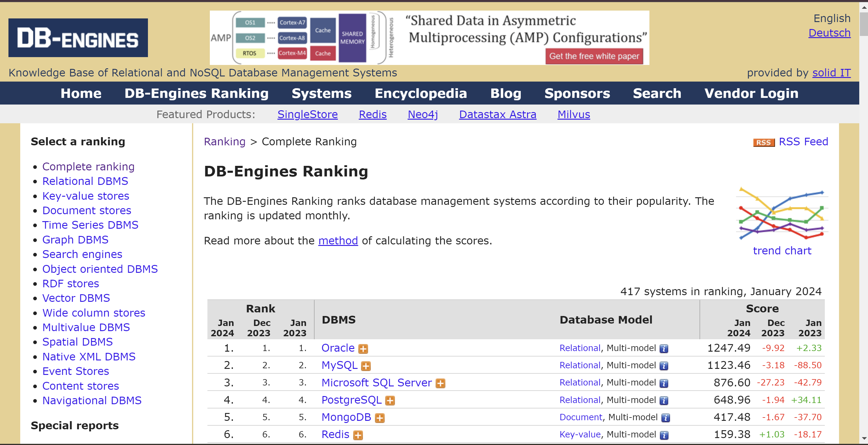The width and height of the screenshot is (868, 445).
Task: Open the Systems menu item
Action: click(x=322, y=93)
